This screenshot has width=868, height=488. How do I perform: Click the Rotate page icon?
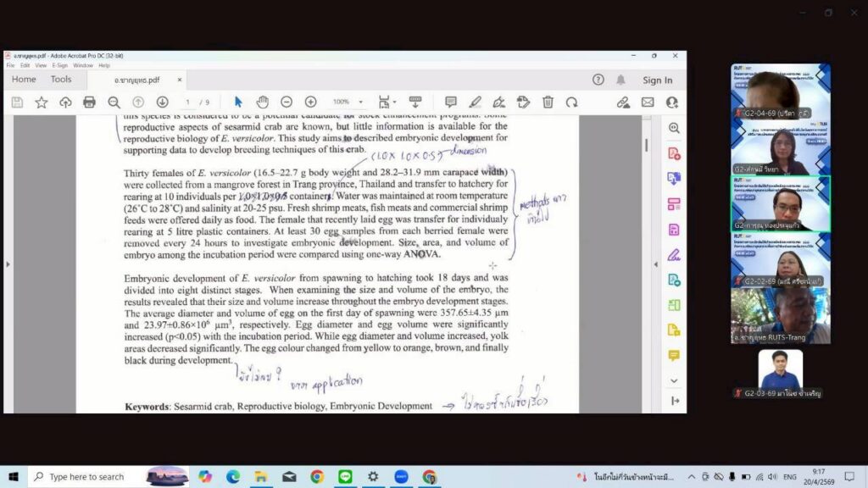(x=571, y=102)
